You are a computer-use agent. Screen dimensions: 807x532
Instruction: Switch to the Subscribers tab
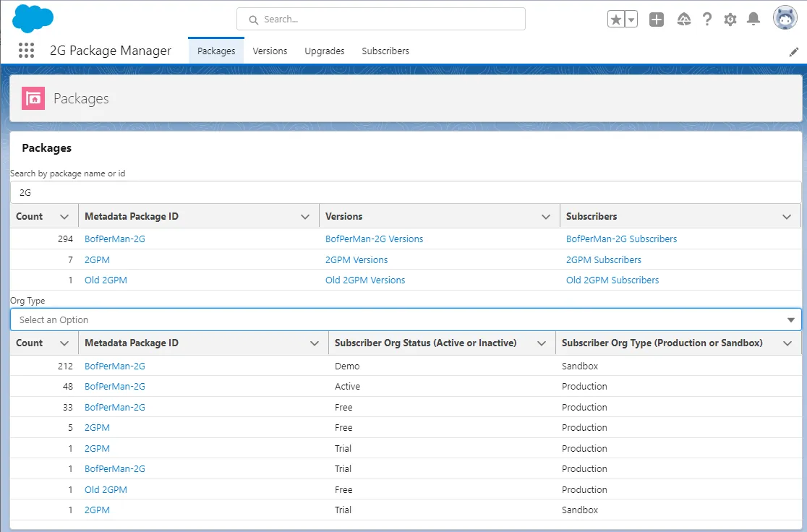pyautogui.click(x=385, y=51)
